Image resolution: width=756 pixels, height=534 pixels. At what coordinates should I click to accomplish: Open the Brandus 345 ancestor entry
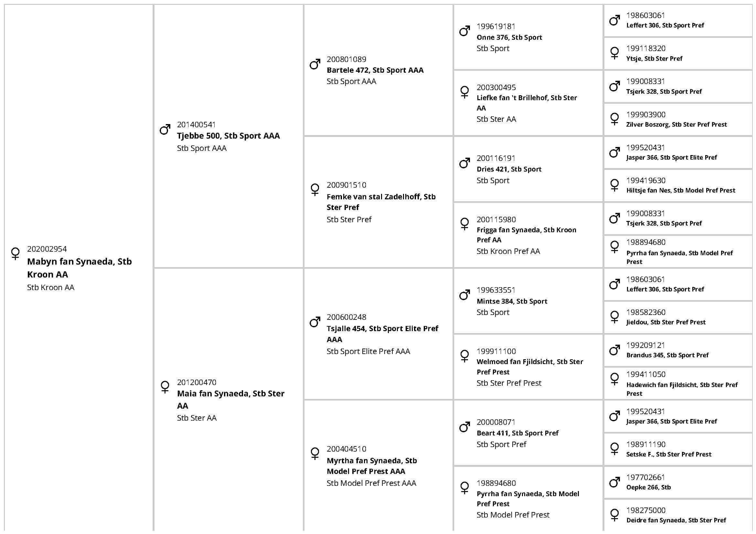point(667,355)
